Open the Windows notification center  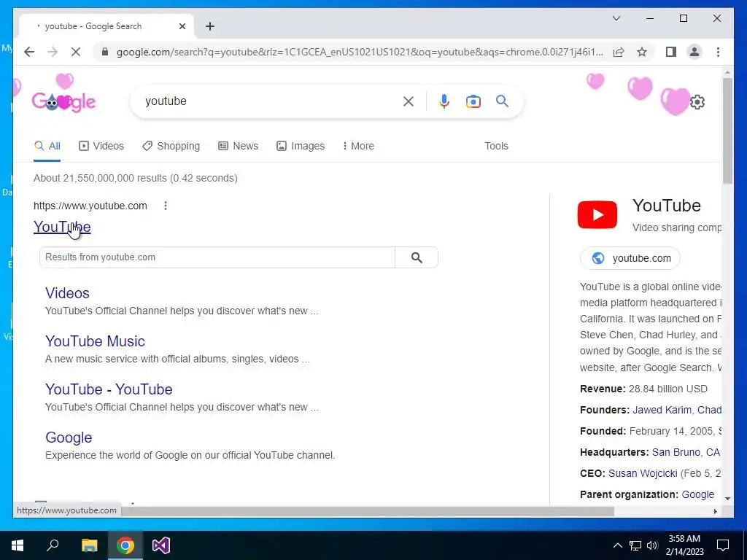click(x=723, y=545)
